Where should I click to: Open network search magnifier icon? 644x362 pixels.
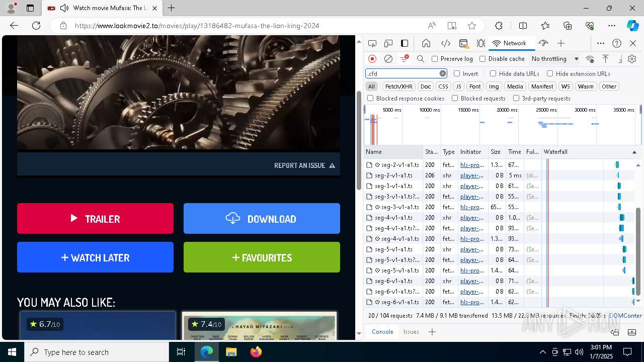click(x=421, y=59)
